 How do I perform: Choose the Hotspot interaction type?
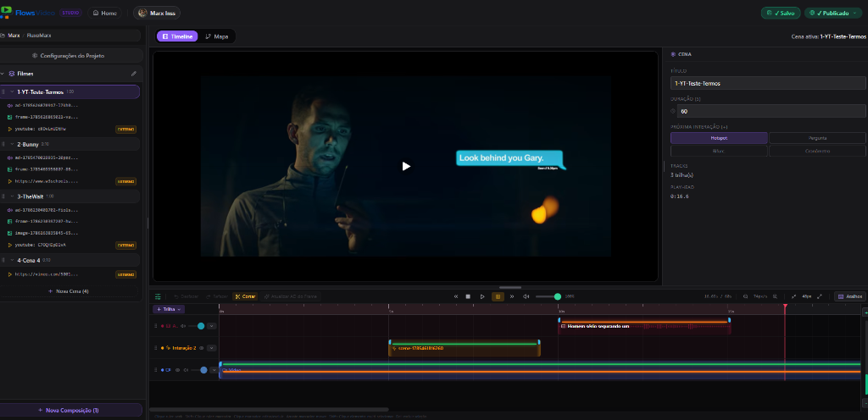click(719, 138)
